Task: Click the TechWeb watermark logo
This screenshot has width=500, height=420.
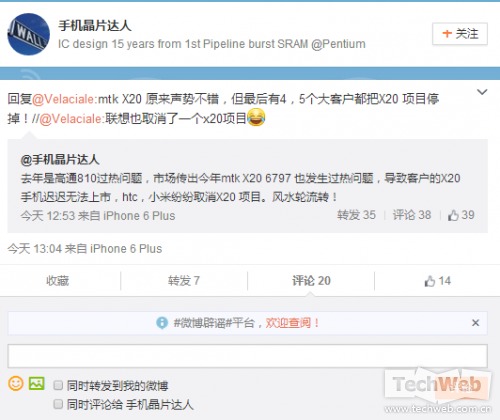Action: 437,389
